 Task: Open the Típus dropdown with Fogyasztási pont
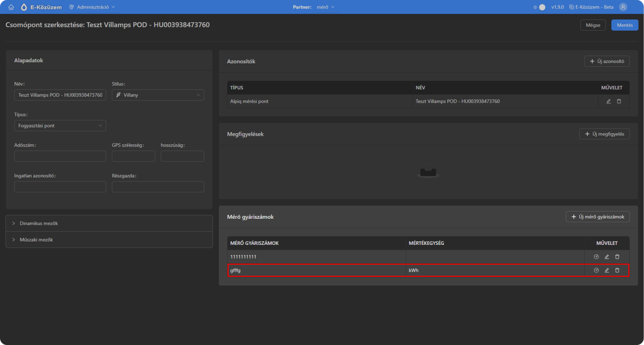pos(60,125)
